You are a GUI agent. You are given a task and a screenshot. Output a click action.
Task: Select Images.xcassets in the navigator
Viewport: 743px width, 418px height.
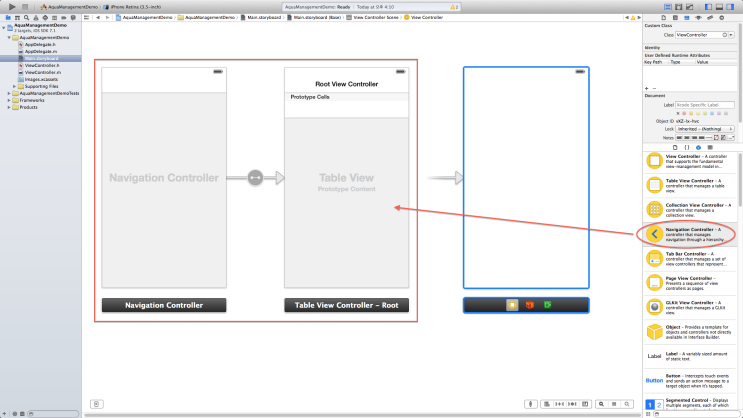pos(41,79)
